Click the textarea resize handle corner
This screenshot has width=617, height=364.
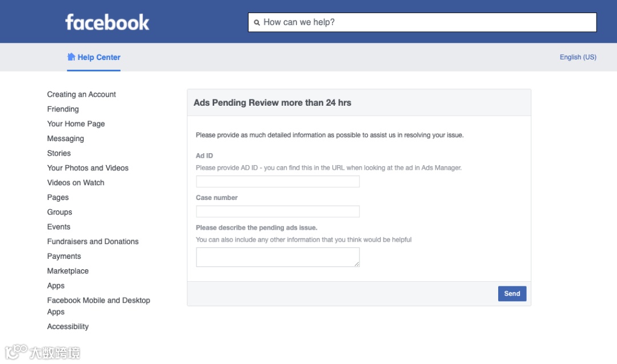tap(357, 264)
